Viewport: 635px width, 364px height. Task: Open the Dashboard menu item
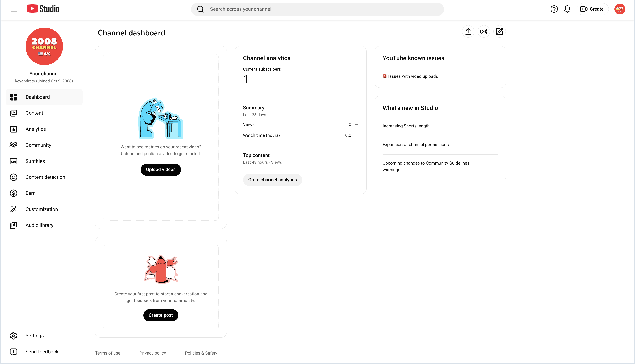[44, 97]
